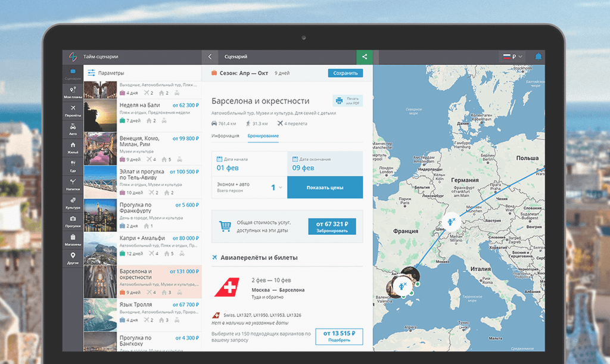This screenshot has height=364, width=610.
Task: Click the от 99 800 ₽ price
Action: click(186, 138)
